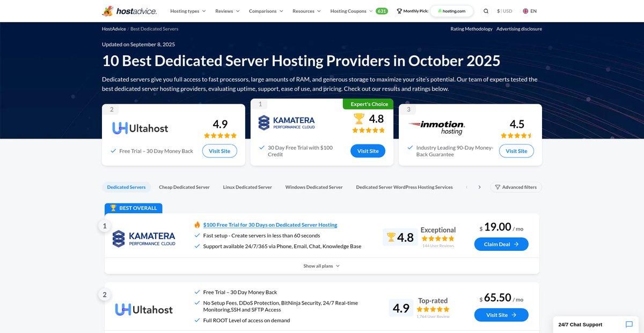This screenshot has width=644, height=333.
Task: Click the gold trophy beside 4.8 in top card
Action: [x=359, y=118]
